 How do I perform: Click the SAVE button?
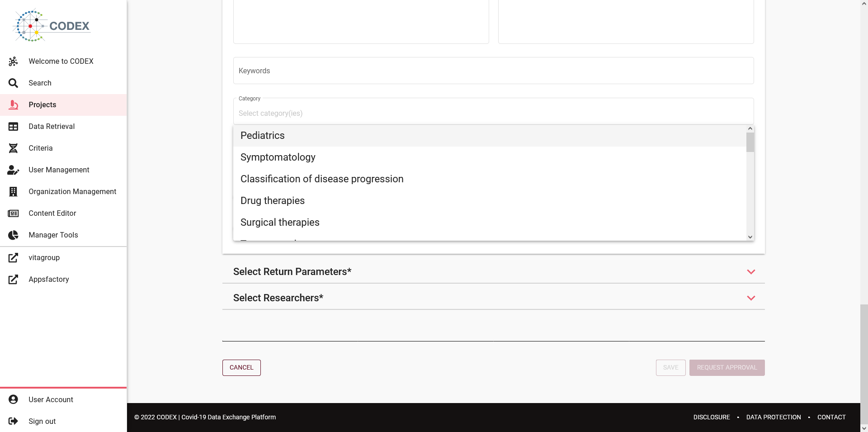point(671,368)
